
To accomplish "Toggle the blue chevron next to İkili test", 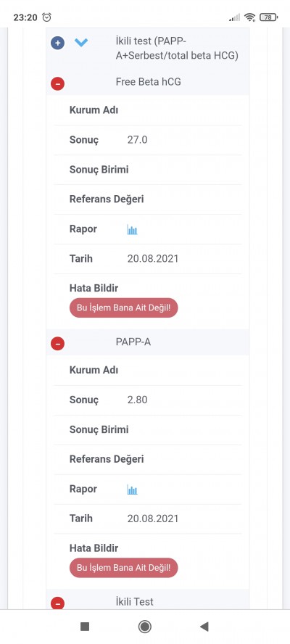I will pyautogui.click(x=81, y=42).
